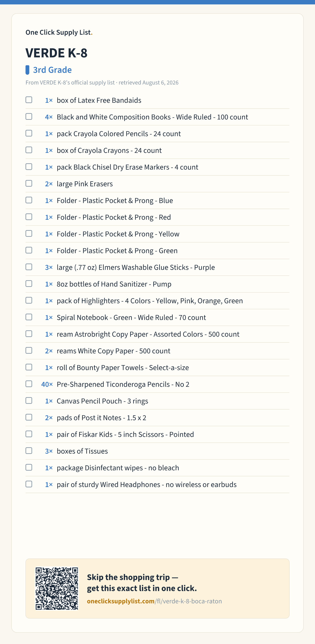Click the One Click Supply List logo
The width and height of the screenshot is (315, 644).
click(x=59, y=32)
